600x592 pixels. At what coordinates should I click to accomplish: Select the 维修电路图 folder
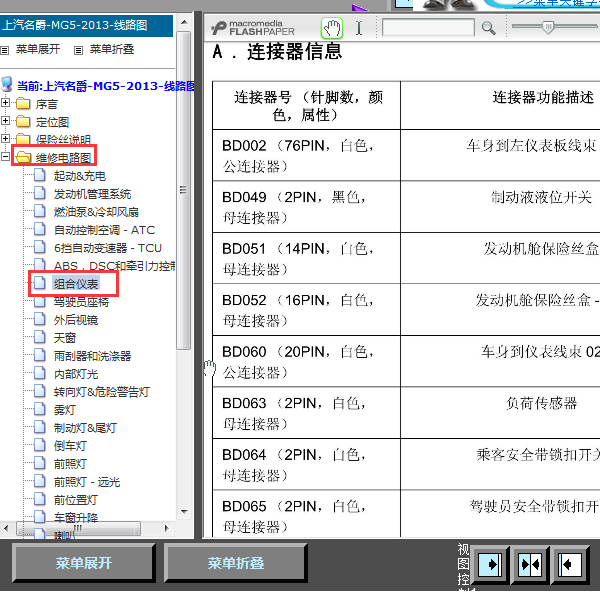click(63, 158)
